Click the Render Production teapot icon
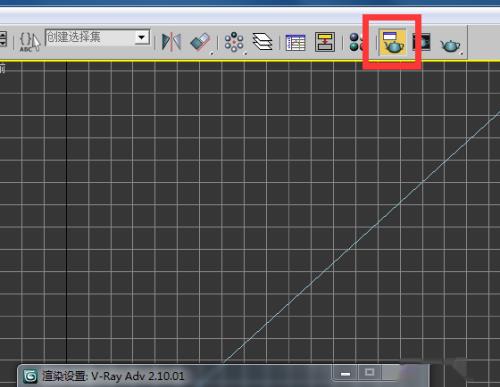This screenshot has width=500, height=387. (451, 45)
